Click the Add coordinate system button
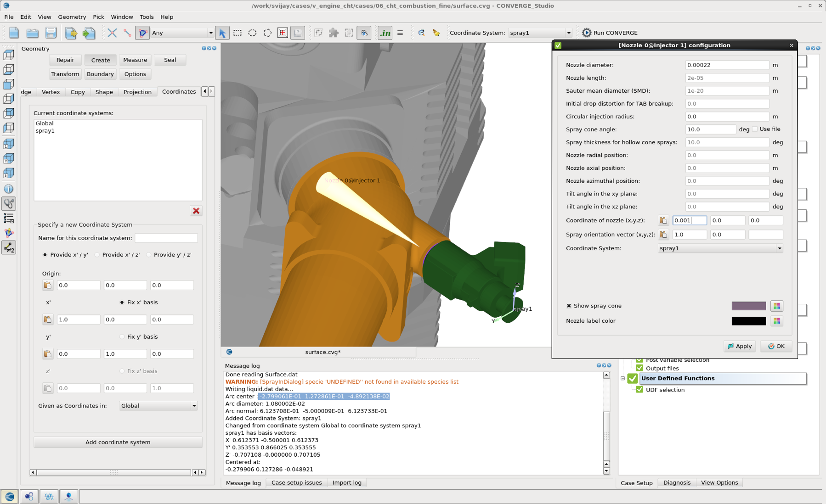Image resolution: width=826 pixels, height=504 pixels. [118, 442]
